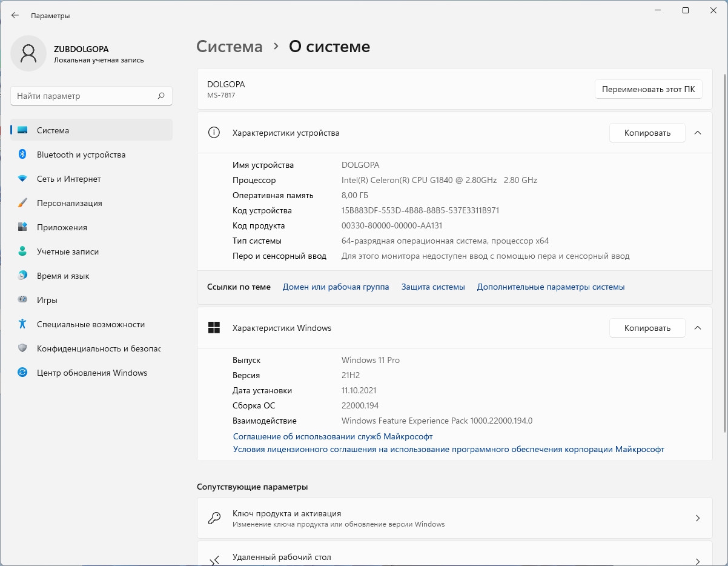Image resolution: width=728 pixels, height=566 pixels.
Task: Open Конфиденциальность и безопасность in the sidebar
Action: point(91,348)
